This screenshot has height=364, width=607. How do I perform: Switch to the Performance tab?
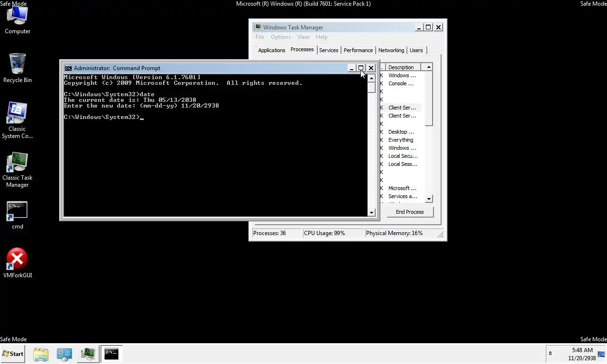(x=358, y=50)
